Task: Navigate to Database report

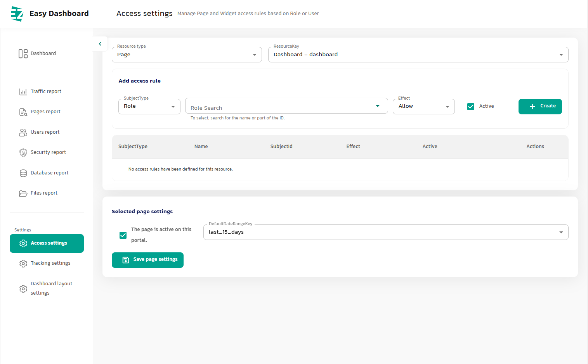Action: (47, 173)
